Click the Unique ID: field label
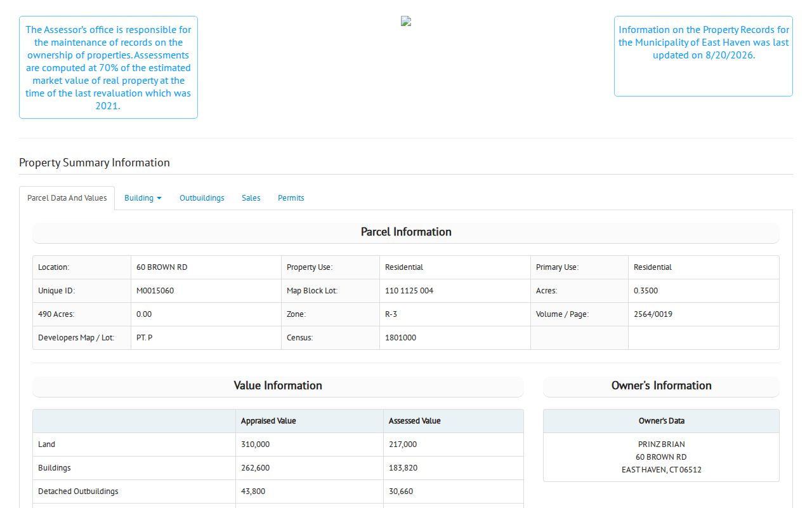This screenshot has width=812, height=508. [56, 291]
